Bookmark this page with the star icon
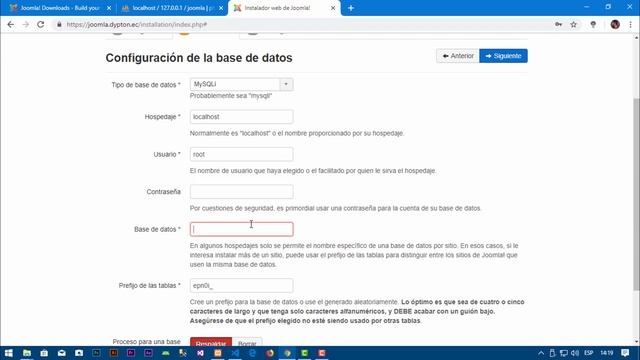Image resolution: width=640 pixels, height=360 pixels. point(573,24)
